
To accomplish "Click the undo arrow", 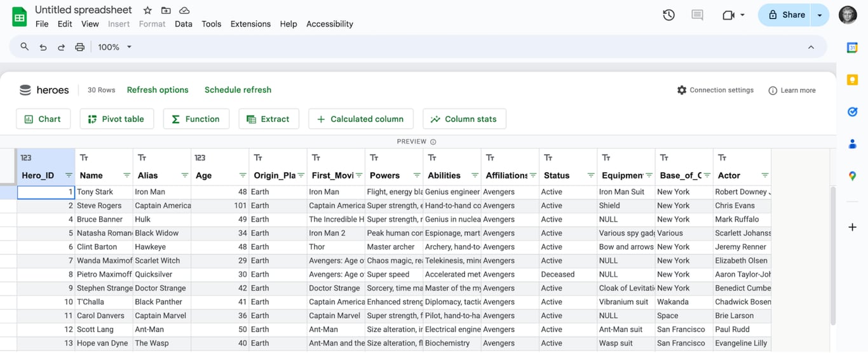I will point(43,47).
